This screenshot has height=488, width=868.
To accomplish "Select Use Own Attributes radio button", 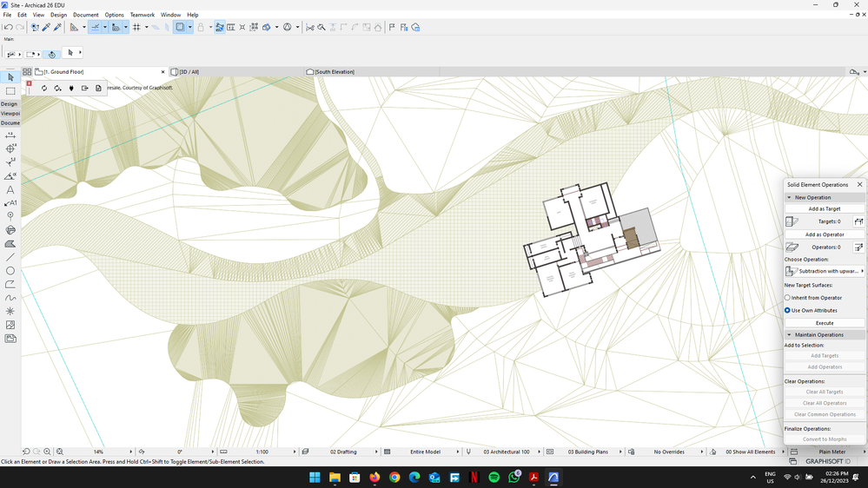I will pos(788,310).
